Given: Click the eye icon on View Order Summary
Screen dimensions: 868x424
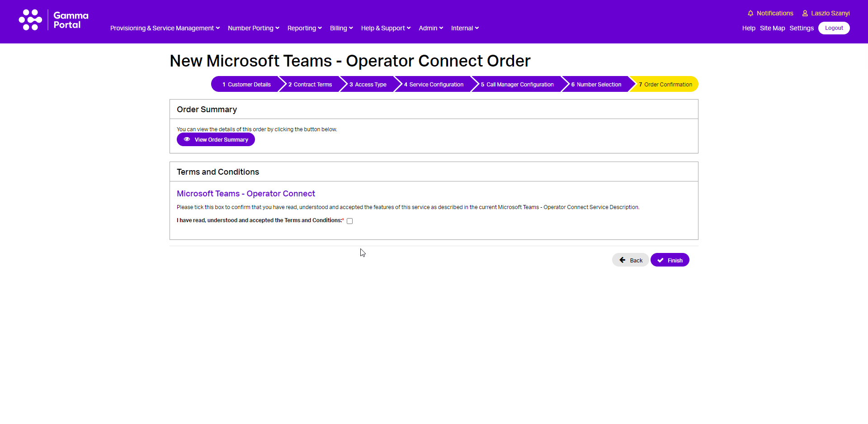Looking at the screenshot, I should (187, 139).
